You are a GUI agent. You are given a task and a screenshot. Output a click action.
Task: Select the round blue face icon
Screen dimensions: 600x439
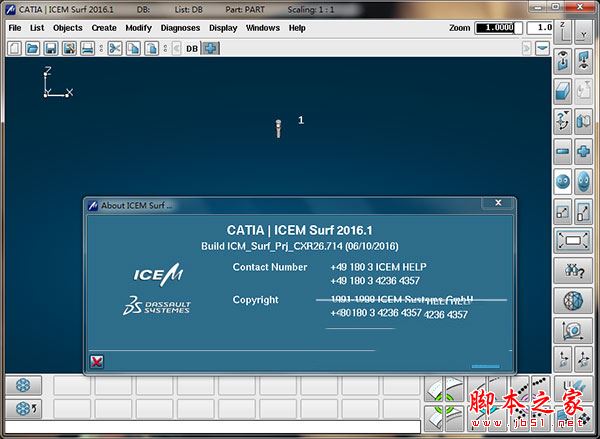562,181
